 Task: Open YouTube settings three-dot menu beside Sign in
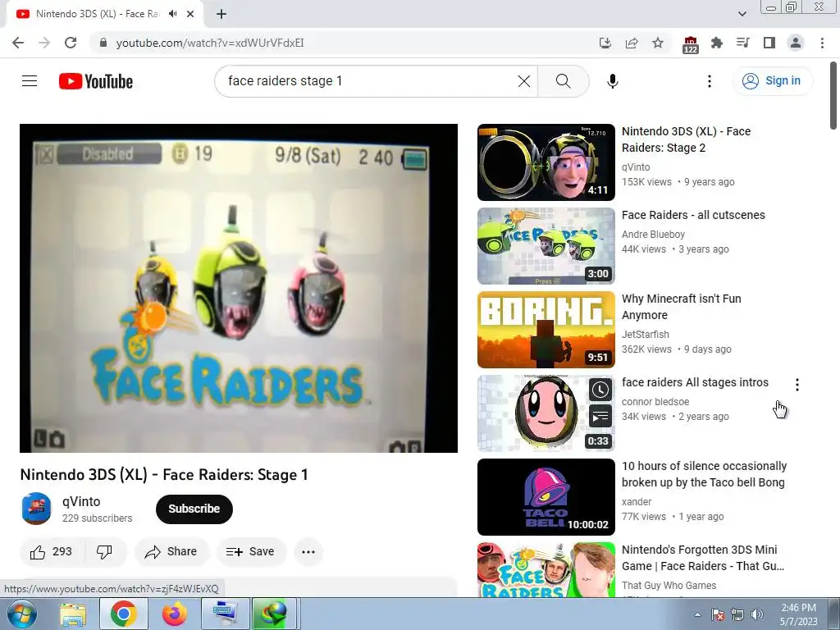click(x=710, y=81)
